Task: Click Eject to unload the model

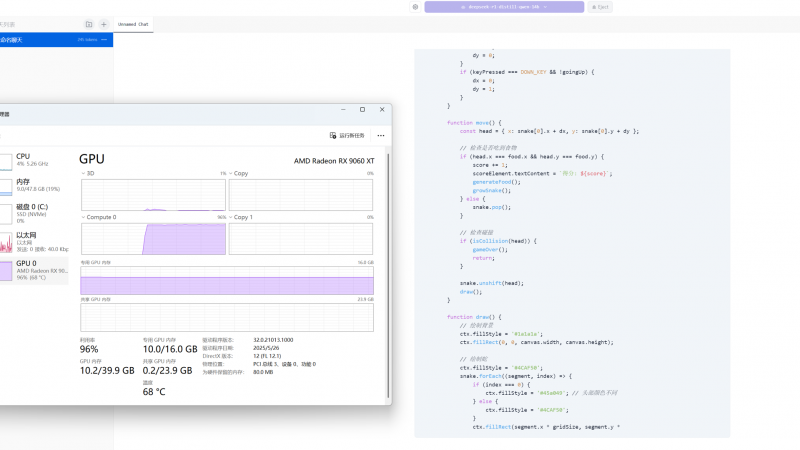Action: 601,6
